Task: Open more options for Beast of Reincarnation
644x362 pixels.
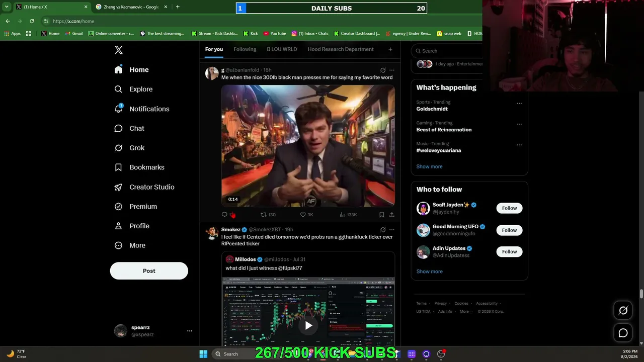Action: [x=519, y=124]
